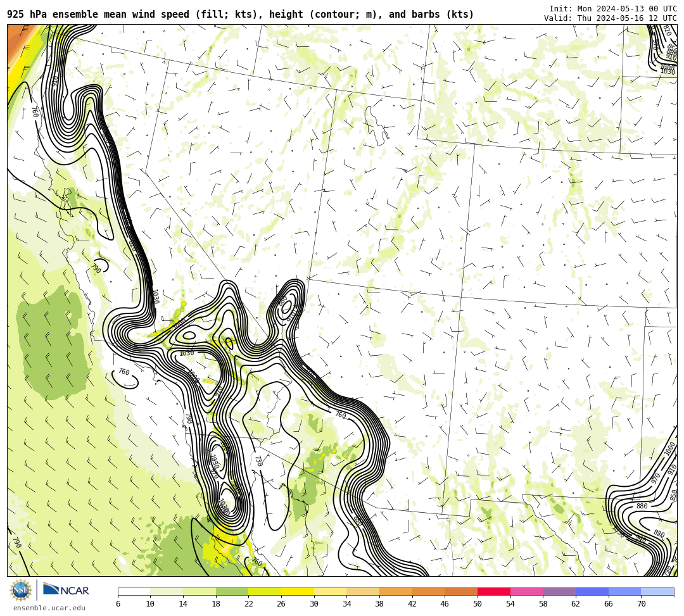This screenshot has height=616, width=684.
Task: Click the colorbar tick label 66
Action: [609, 604]
